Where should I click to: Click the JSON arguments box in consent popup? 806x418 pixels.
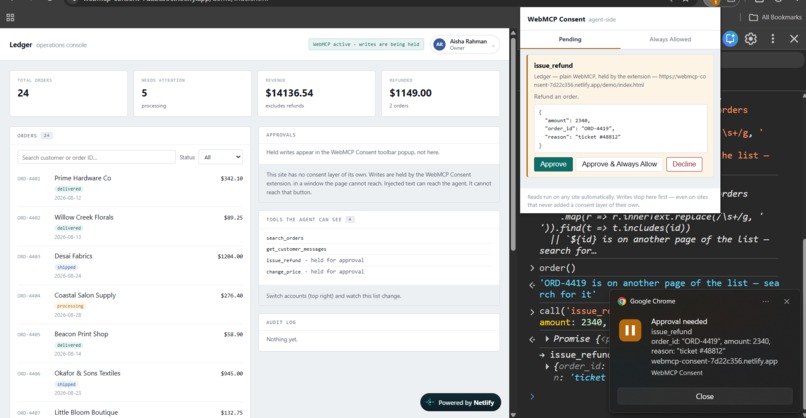click(620, 128)
